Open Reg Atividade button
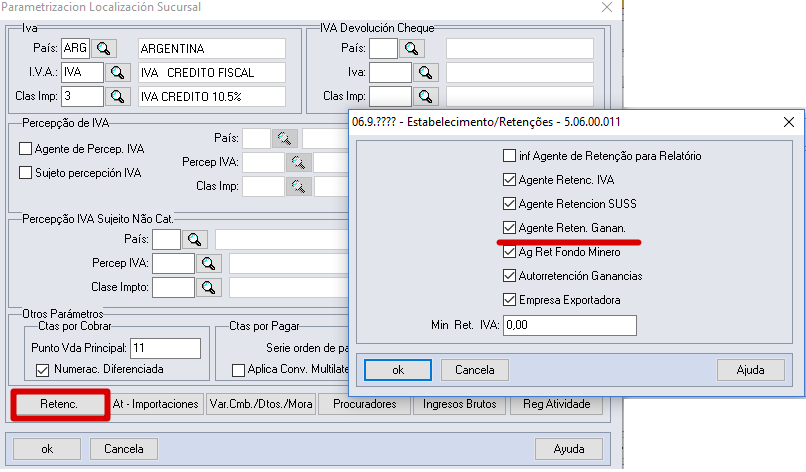 click(557, 404)
